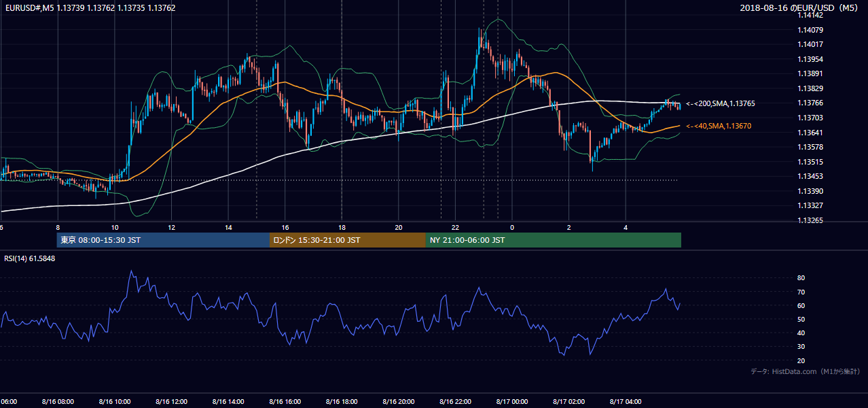Click the 8/16 18:00 time axis label
This screenshot has height=408, width=868.
tap(342, 402)
